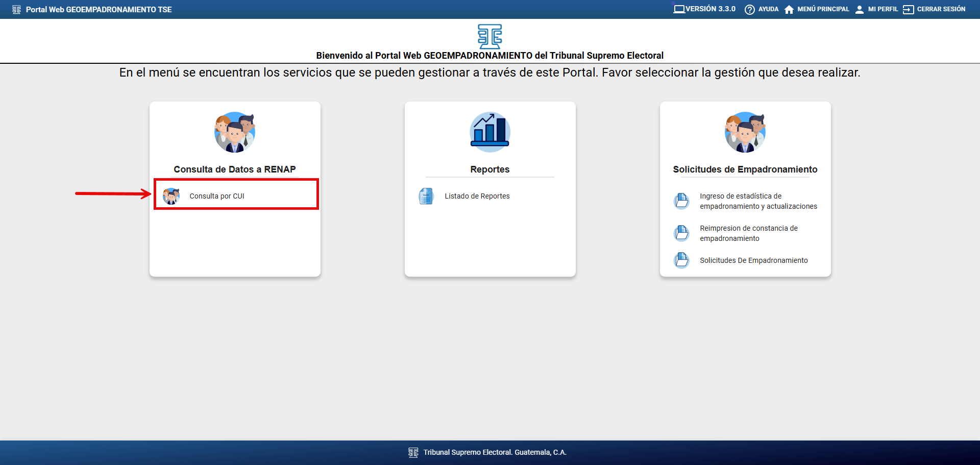Click the Solicitudes de Empadronamiento group icon

745,132
